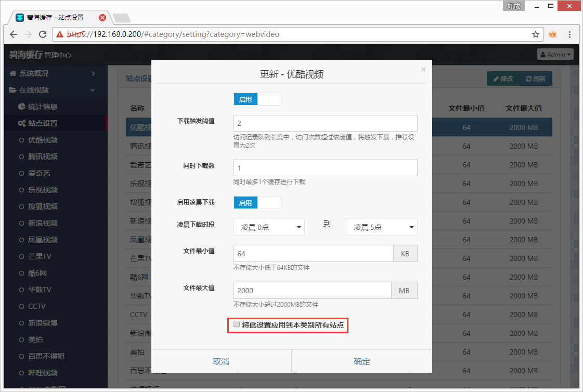Check 将此设置应用到本类别所有站点 checkbox
This screenshot has height=392, width=583.
237,324
